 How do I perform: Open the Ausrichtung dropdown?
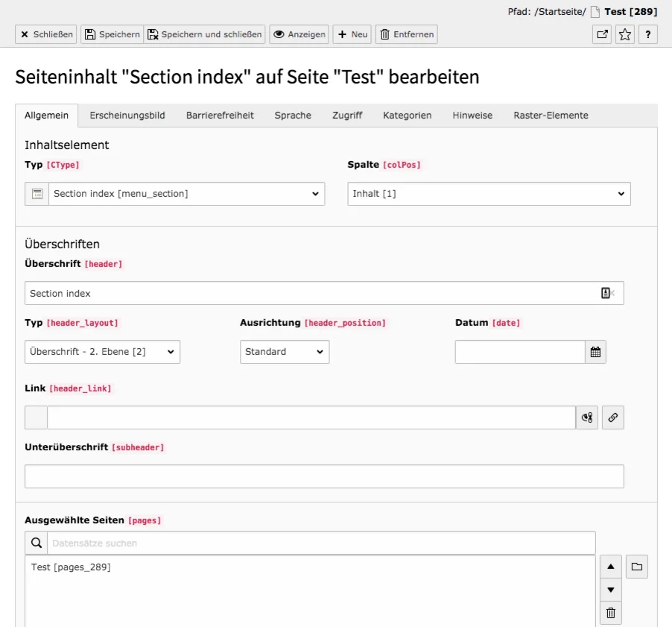pos(284,351)
